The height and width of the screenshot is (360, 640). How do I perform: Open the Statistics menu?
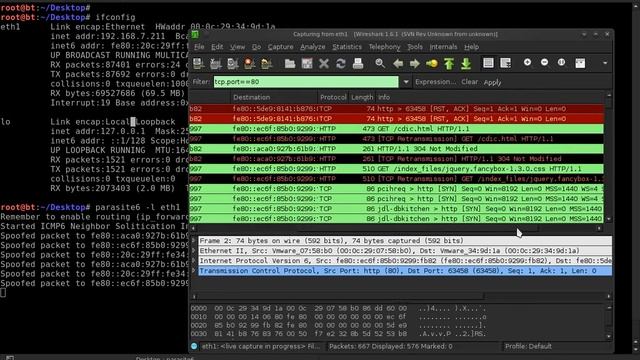click(347, 47)
